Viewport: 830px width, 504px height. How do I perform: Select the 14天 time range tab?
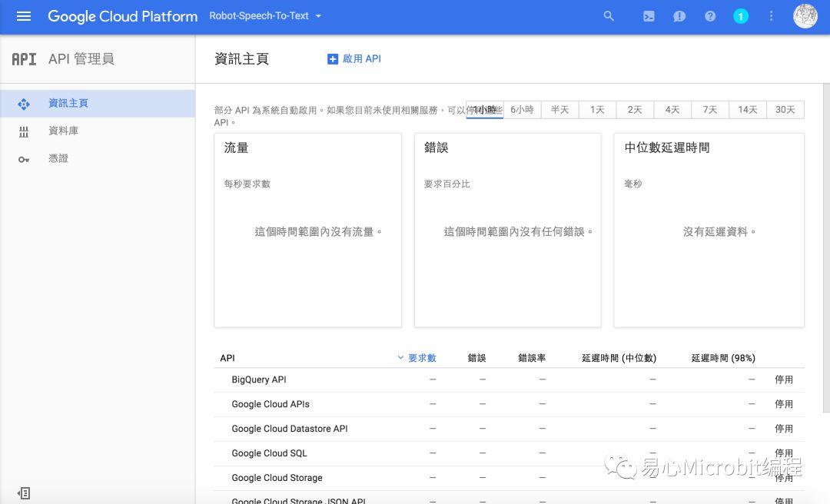click(748, 110)
